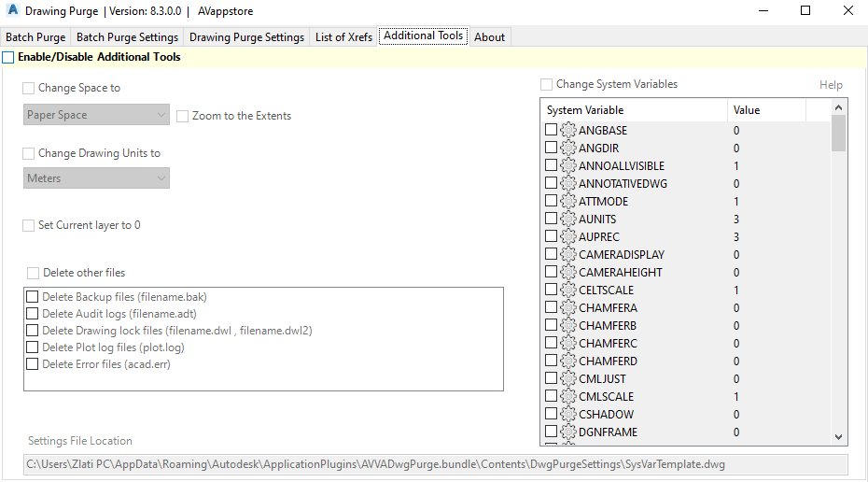Tick the CMLSCALE variable checkbox
Viewport: 868px width, 482px height.
551,395
